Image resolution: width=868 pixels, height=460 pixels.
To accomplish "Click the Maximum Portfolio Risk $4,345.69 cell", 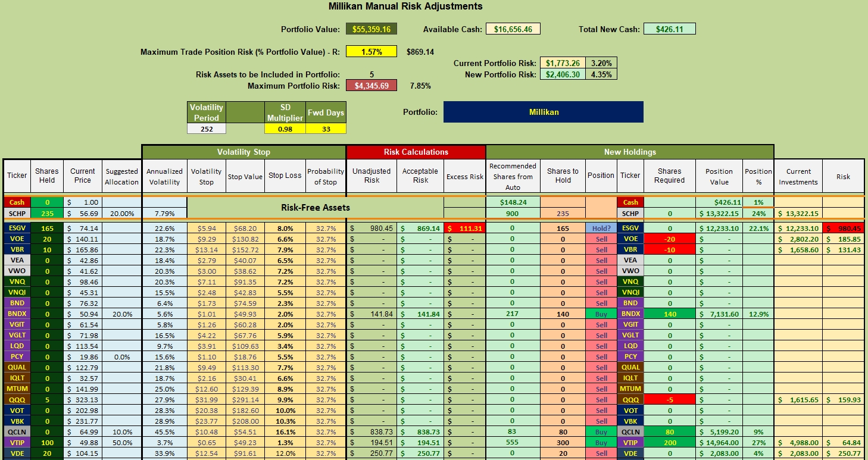I will [371, 86].
